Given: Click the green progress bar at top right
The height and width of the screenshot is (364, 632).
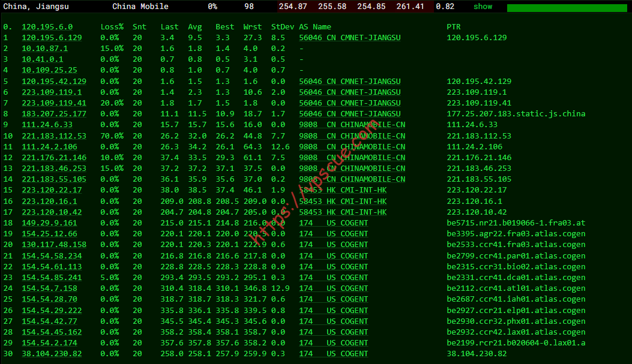Looking at the screenshot, I should pyautogui.click(x=567, y=8).
